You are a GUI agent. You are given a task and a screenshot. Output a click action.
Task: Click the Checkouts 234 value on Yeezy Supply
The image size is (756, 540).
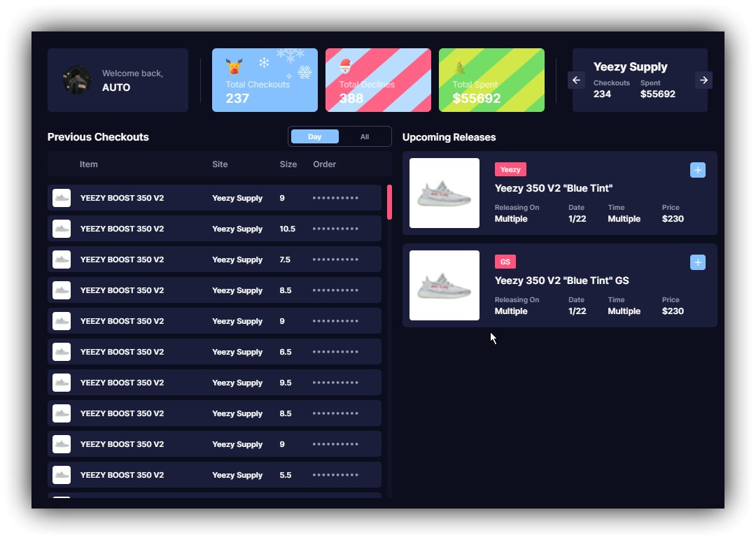(x=602, y=94)
